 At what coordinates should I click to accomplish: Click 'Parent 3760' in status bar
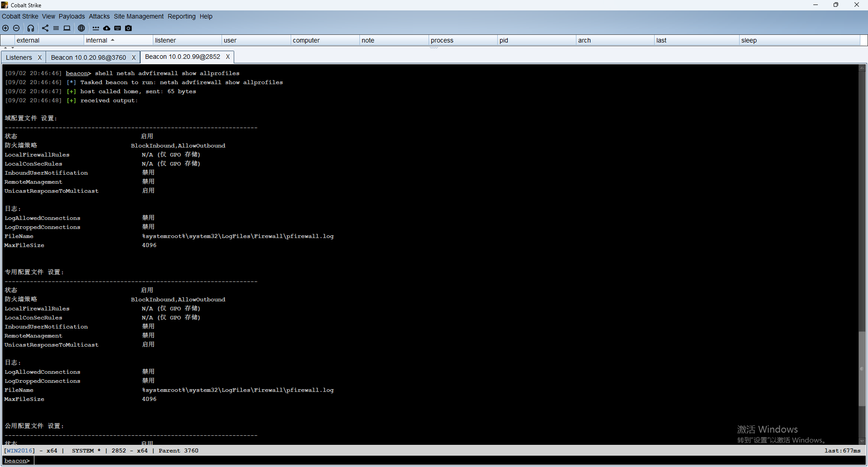178,451
